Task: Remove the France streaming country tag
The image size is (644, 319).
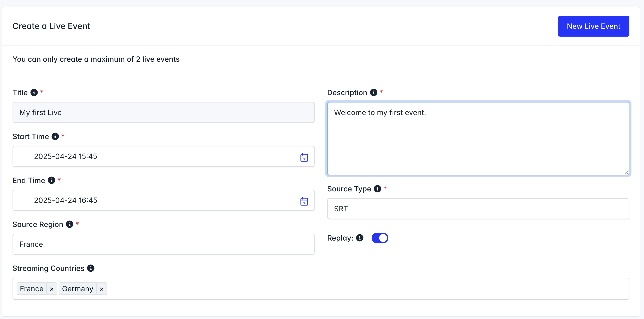Action: (52, 289)
